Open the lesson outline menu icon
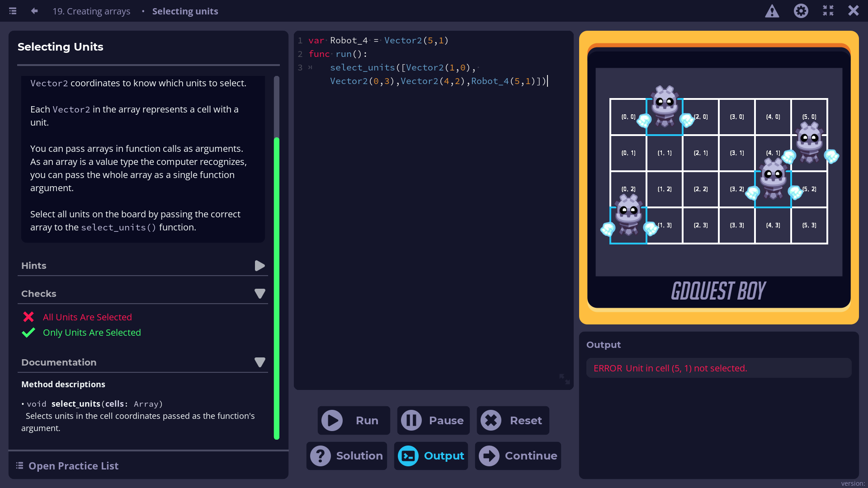The height and width of the screenshot is (488, 868). (x=13, y=11)
